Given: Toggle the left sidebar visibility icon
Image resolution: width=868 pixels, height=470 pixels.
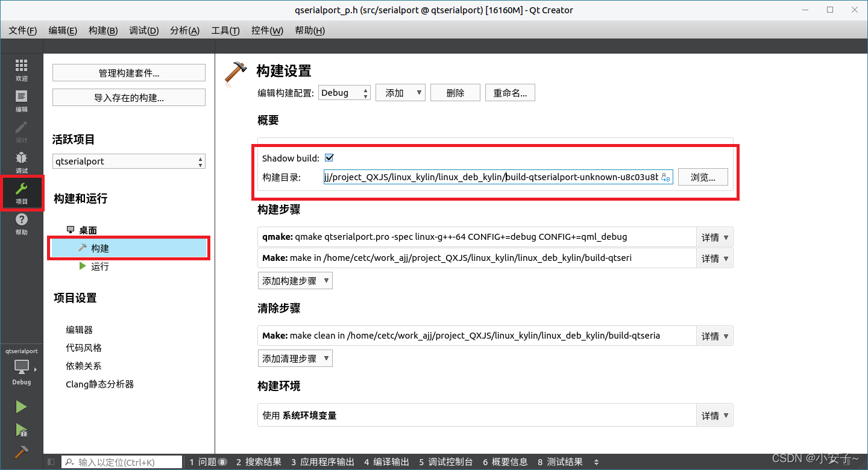Looking at the screenshot, I should pyautogui.click(x=51, y=462).
